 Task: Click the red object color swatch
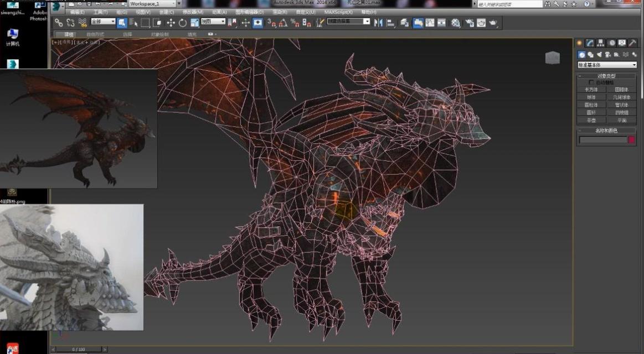tap(632, 140)
